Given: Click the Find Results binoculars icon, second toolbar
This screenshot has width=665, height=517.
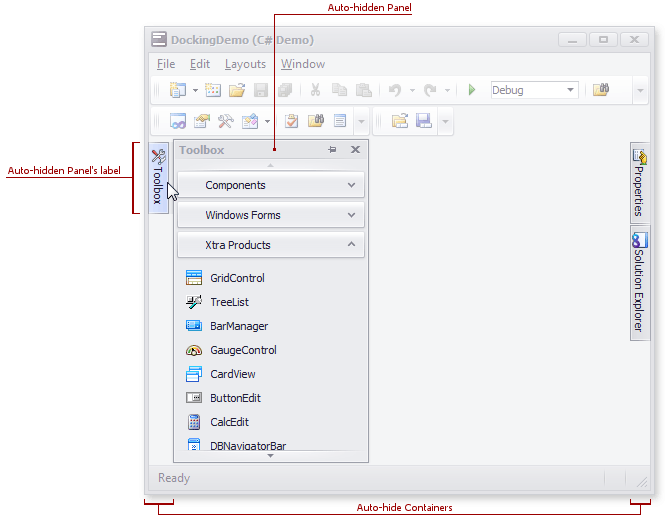Looking at the screenshot, I should coord(316,121).
